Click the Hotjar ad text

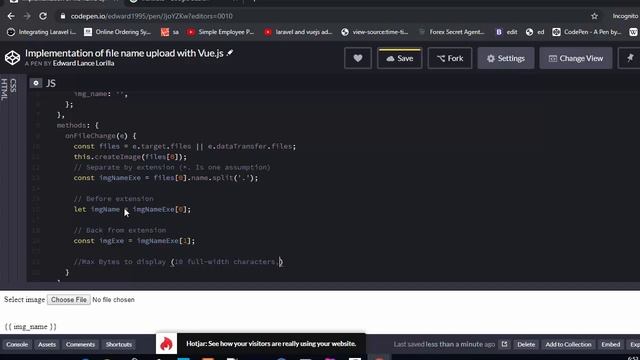271,344
